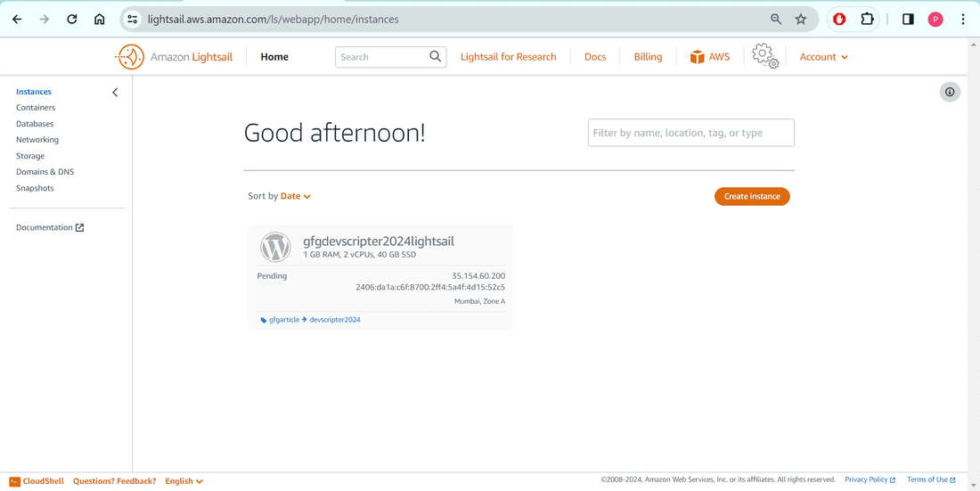
Task: Select Snapshots in the sidebar
Action: click(x=35, y=188)
